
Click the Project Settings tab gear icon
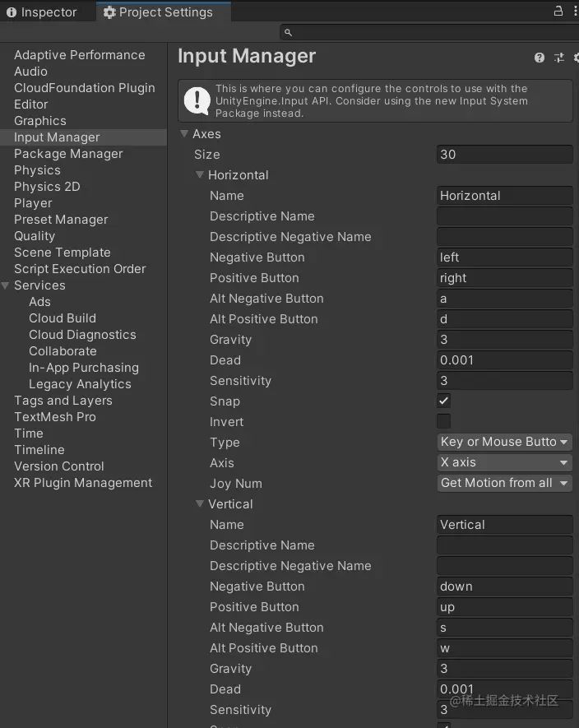pos(109,12)
